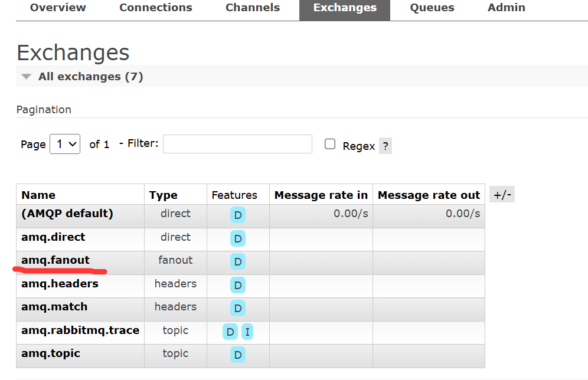Click the headers type of amq.match
The width and height of the screenshot is (588, 380).
point(175,307)
